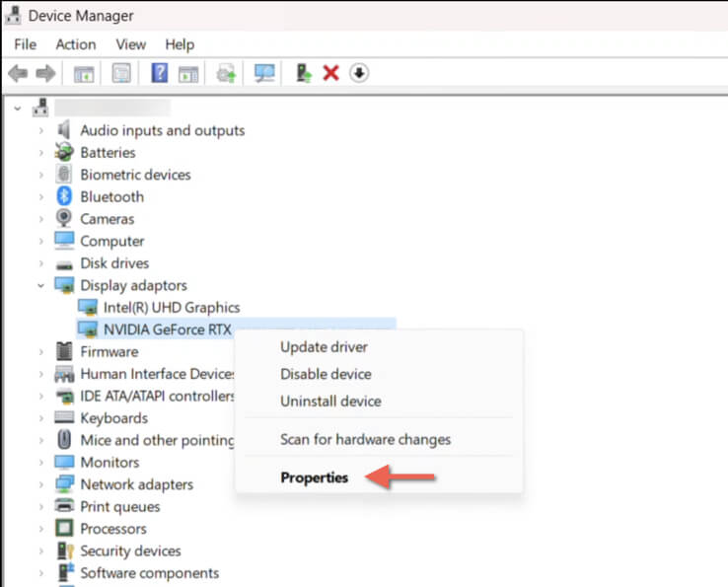This screenshot has height=587, width=728.
Task: Select the Security devices tree entry
Action: pos(130,550)
